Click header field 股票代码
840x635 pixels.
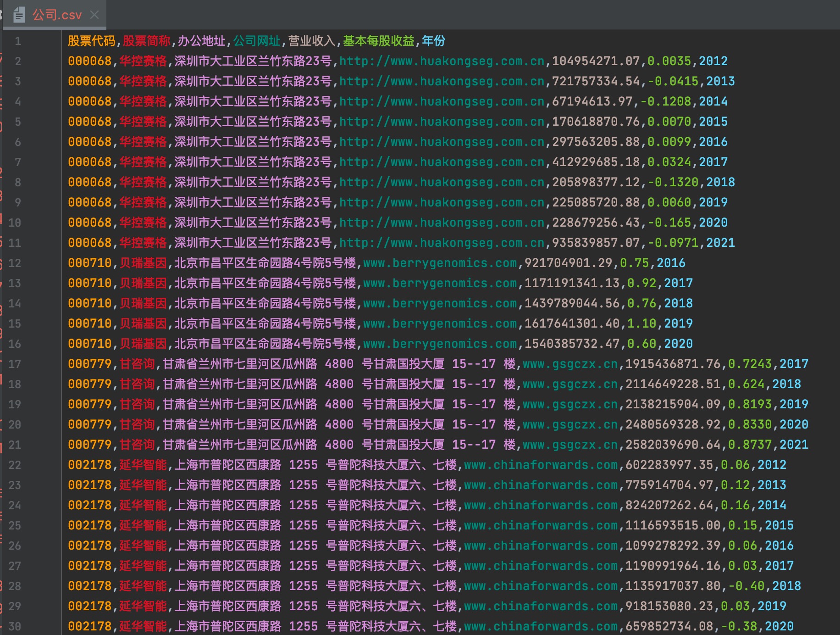(92, 41)
